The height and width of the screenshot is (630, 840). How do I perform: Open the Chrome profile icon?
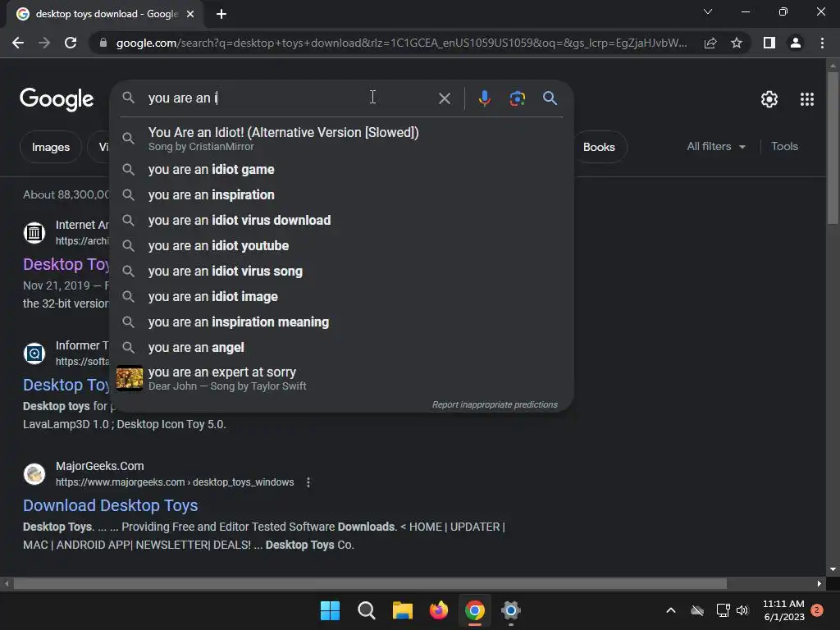coord(796,43)
